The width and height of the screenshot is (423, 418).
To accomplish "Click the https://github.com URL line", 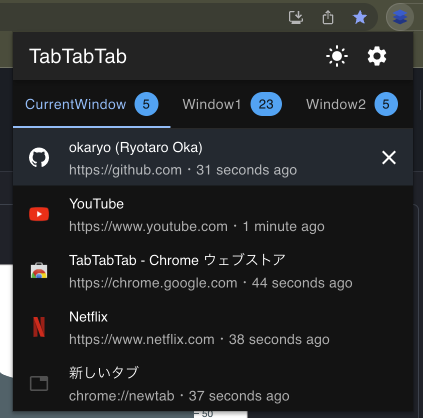I will [183, 170].
